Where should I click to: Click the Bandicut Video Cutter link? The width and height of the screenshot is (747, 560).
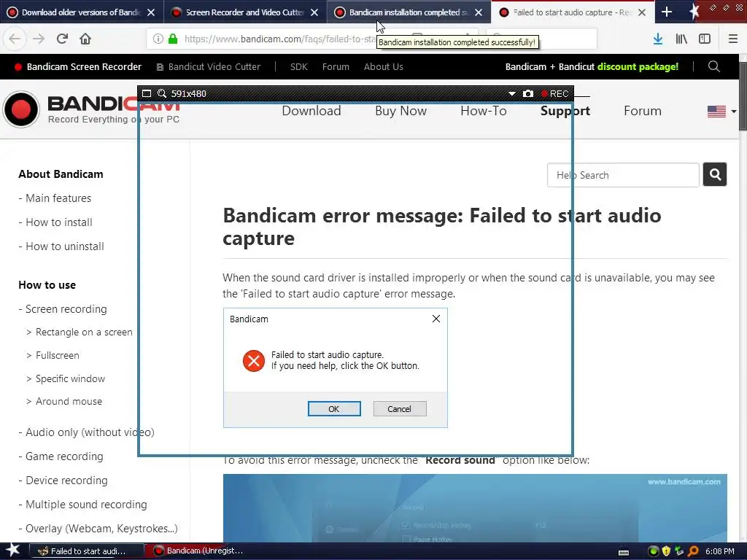[209, 66]
